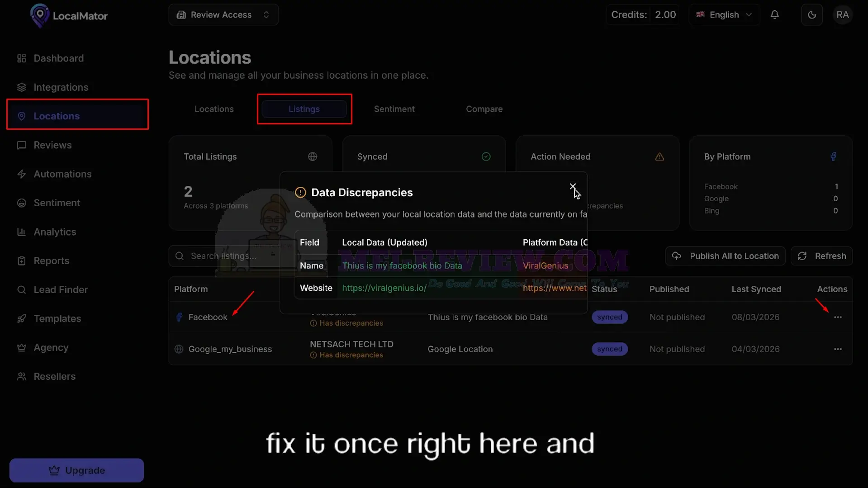868x488 pixels.
Task: Click the Reports clipboard icon
Action: pyautogui.click(x=21, y=261)
